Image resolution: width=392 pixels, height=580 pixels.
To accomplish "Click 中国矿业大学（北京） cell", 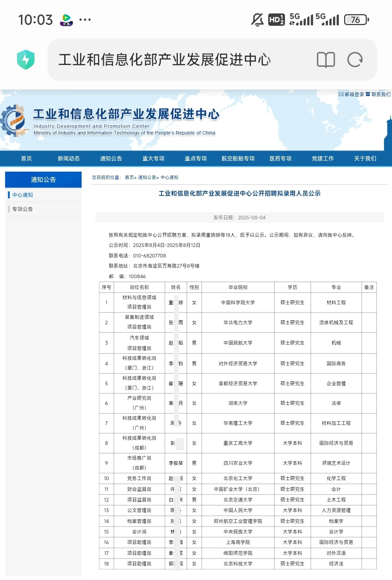I will tap(238, 489).
